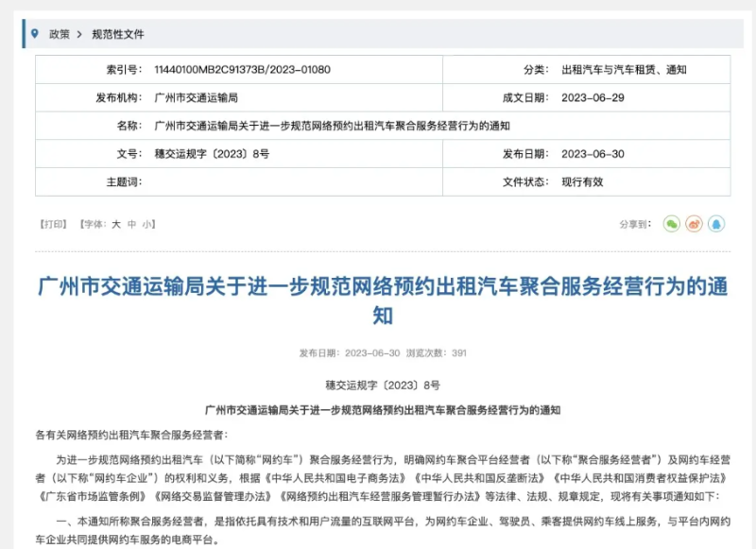
Task: Click the 发布日期 table value 2023-06-30
Action: tap(593, 154)
